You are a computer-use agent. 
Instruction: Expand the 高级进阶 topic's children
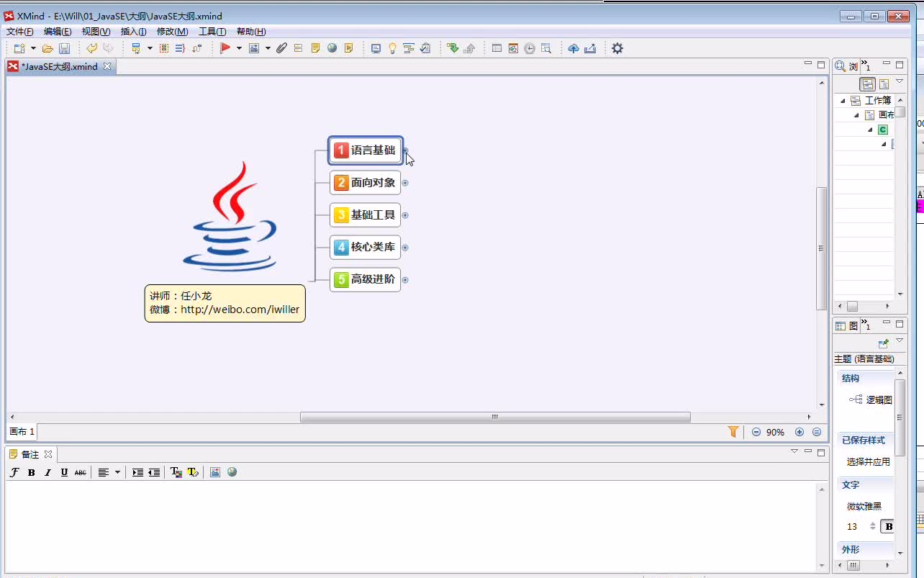[x=405, y=279]
